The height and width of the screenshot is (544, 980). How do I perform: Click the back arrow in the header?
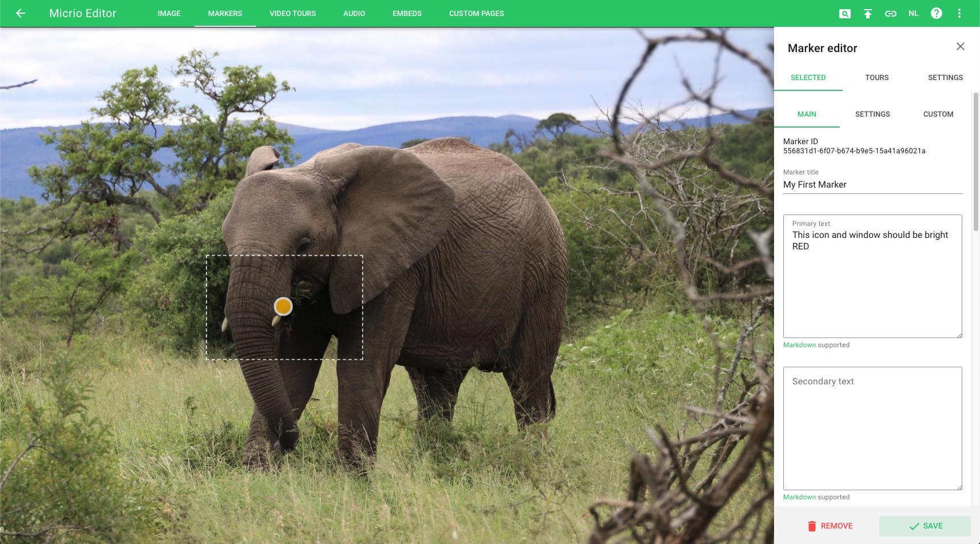(21, 13)
